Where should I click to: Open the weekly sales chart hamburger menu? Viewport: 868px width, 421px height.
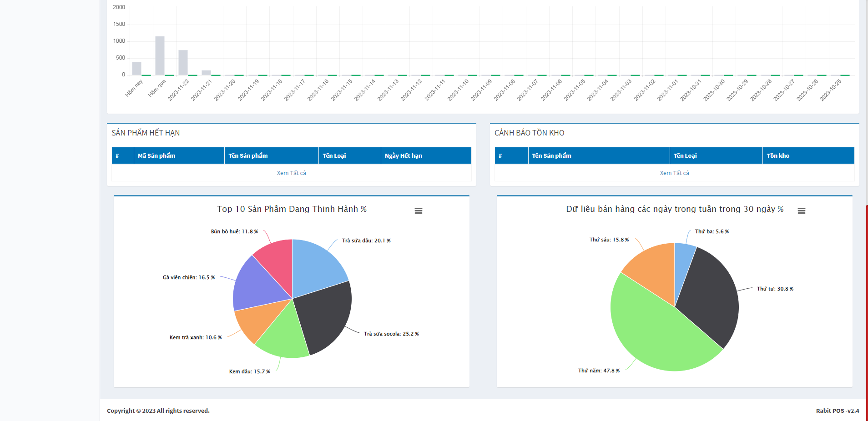802,210
